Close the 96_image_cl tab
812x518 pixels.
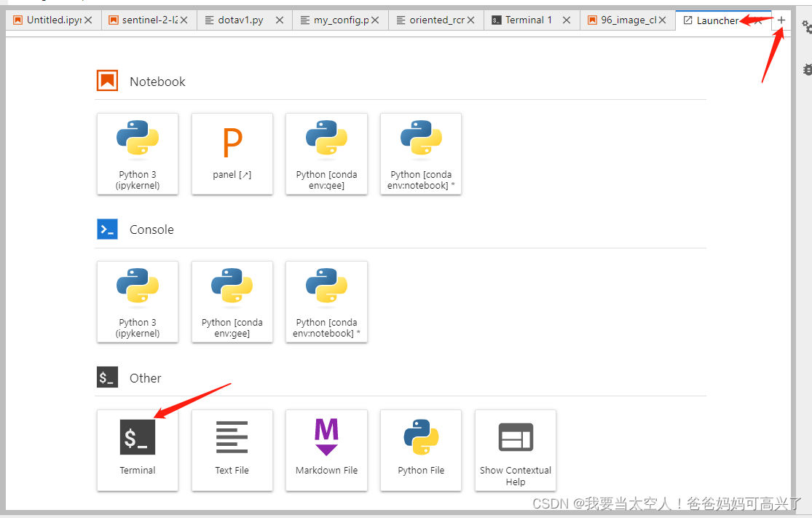[662, 20]
